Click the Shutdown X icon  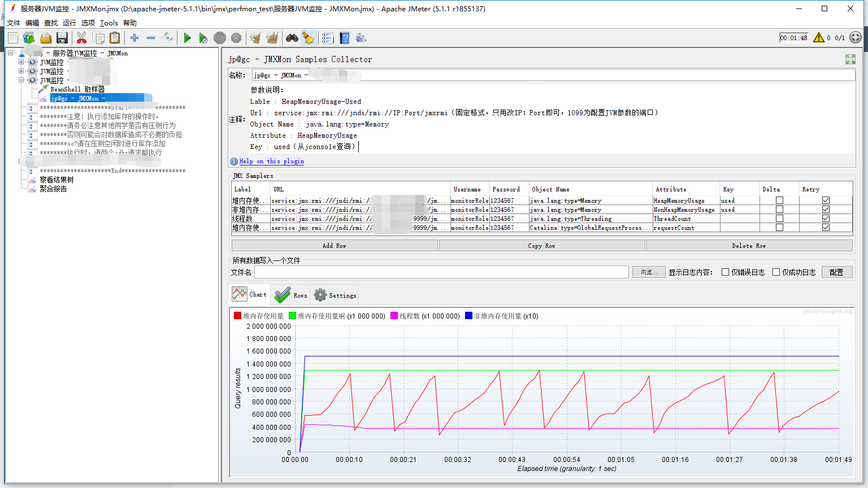[236, 38]
